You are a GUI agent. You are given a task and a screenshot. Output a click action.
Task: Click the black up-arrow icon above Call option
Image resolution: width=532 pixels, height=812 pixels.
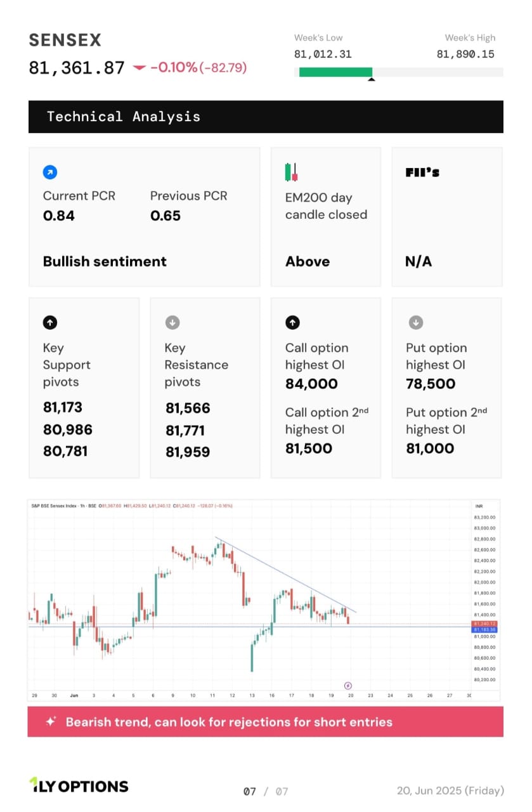(292, 322)
